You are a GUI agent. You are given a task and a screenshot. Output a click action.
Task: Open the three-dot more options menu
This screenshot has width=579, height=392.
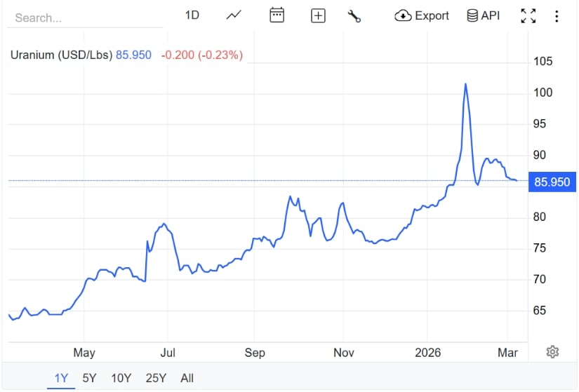click(557, 15)
